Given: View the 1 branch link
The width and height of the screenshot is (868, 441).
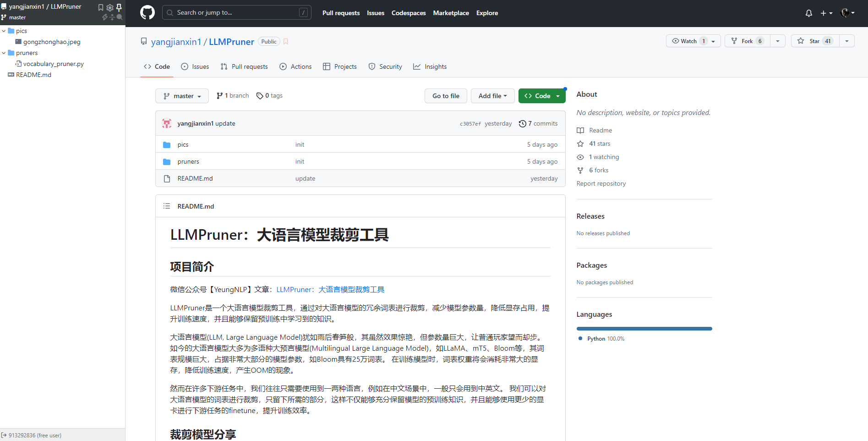Looking at the screenshot, I should (233, 95).
